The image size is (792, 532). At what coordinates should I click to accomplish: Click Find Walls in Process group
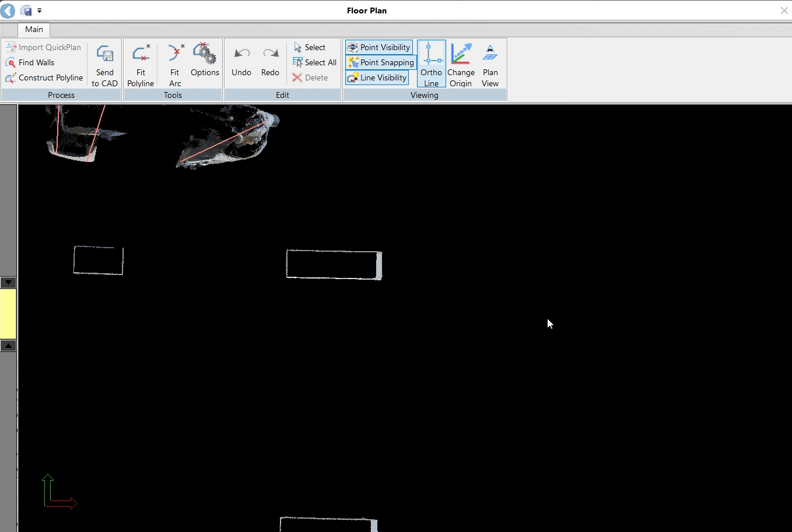coord(36,62)
